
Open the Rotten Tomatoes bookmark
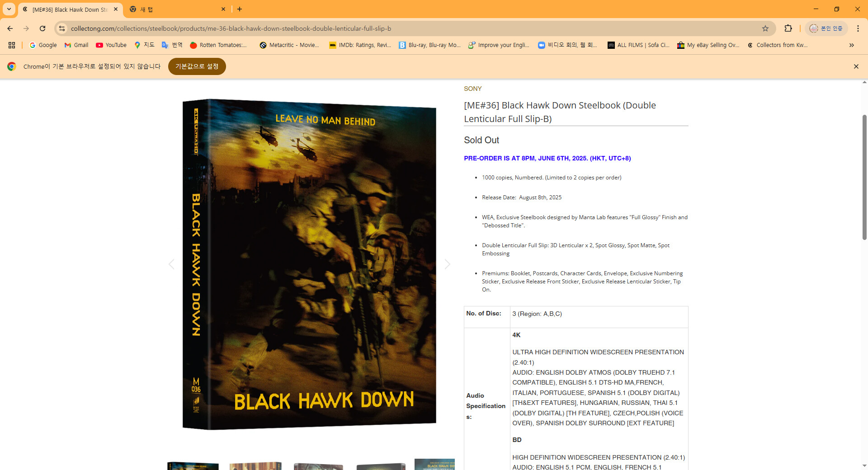218,45
